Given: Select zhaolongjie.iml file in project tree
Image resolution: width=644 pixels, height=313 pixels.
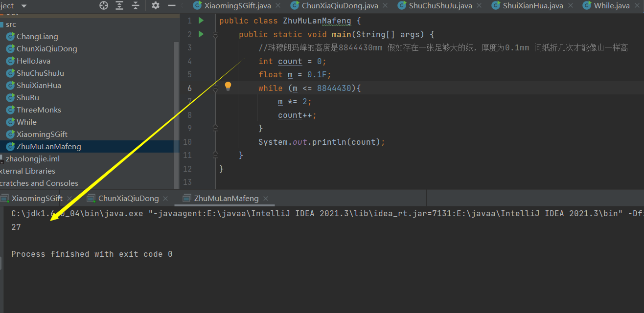Looking at the screenshot, I should 32,158.
